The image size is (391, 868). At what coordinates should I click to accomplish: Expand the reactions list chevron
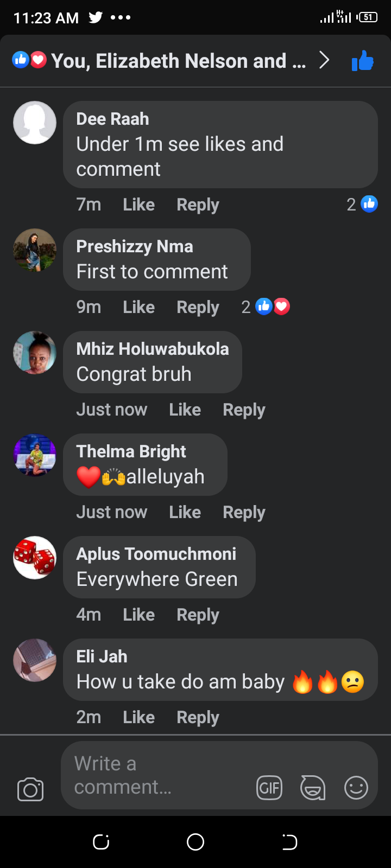(x=324, y=60)
